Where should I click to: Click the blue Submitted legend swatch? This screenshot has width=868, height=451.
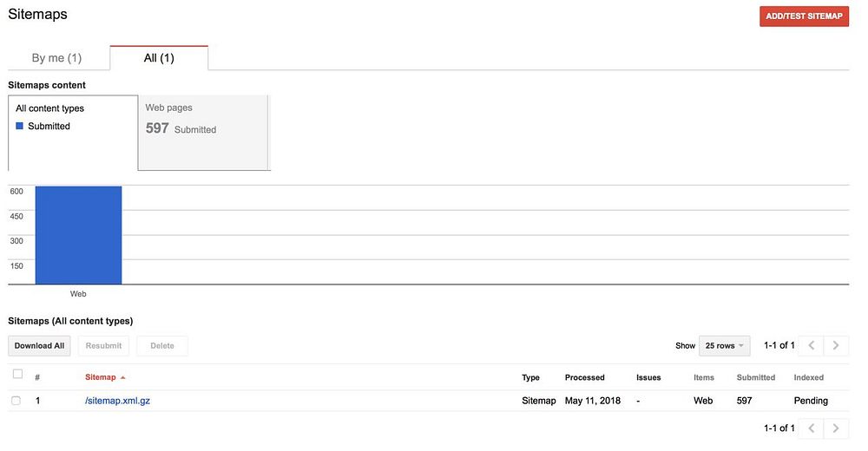point(20,127)
